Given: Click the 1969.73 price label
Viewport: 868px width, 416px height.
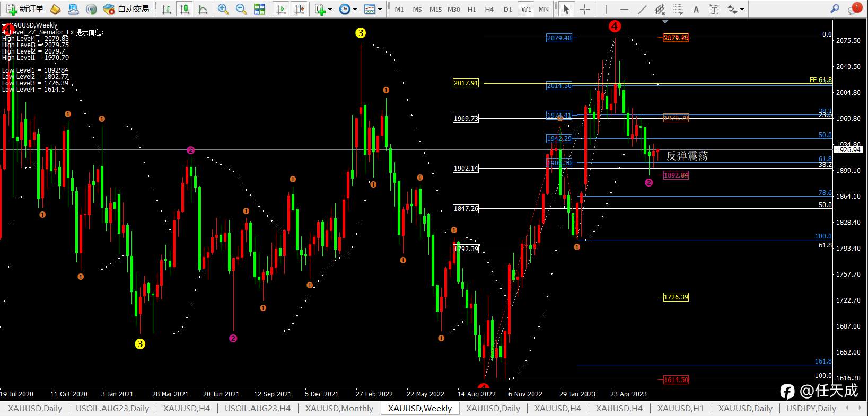Looking at the screenshot, I should pyautogui.click(x=466, y=118).
